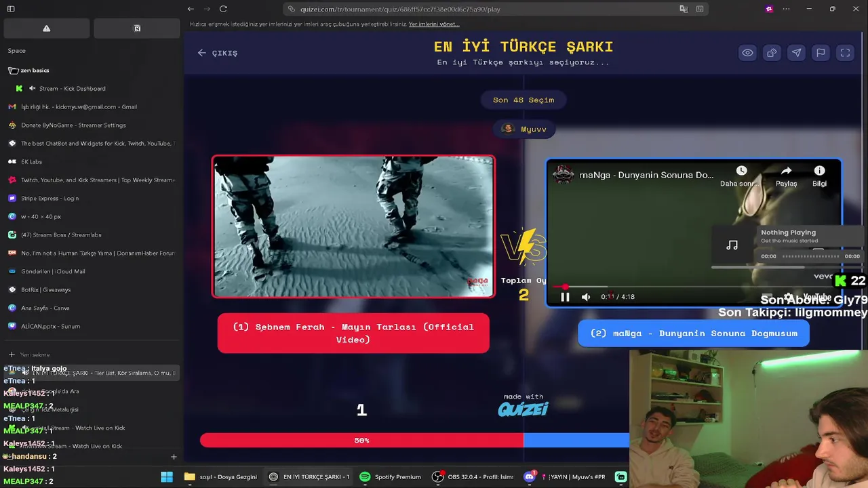Open DonanımHaber Forum tab
This screenshot has height=488, width=868.
[x=92, y=253]
